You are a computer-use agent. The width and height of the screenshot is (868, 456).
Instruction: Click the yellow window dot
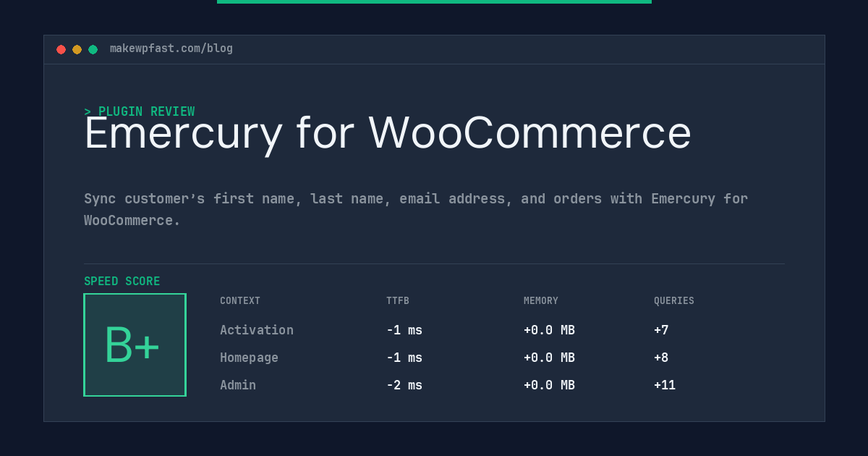click(x=77, y=49)
